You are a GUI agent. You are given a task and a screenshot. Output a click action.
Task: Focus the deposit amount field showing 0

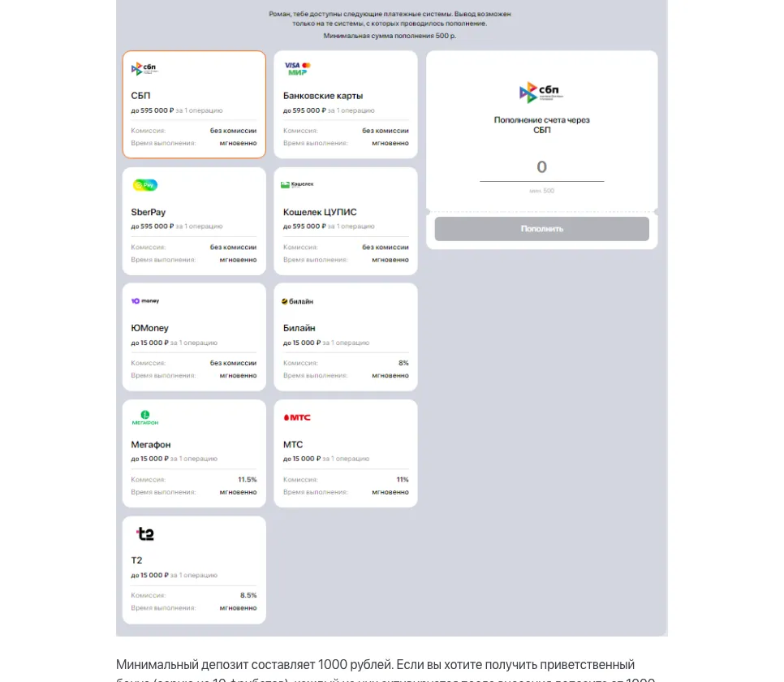(541, 167)
